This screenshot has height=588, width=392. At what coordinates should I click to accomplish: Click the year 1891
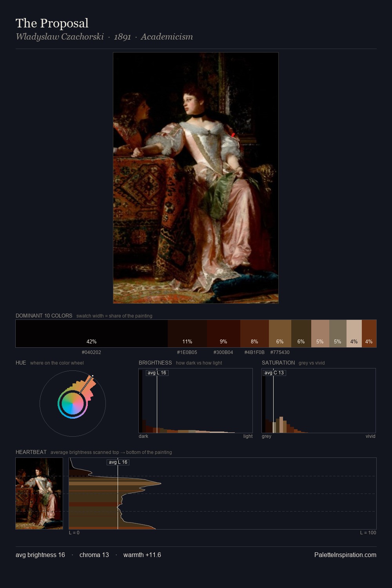pyautogui.click(x=122, y=37)
